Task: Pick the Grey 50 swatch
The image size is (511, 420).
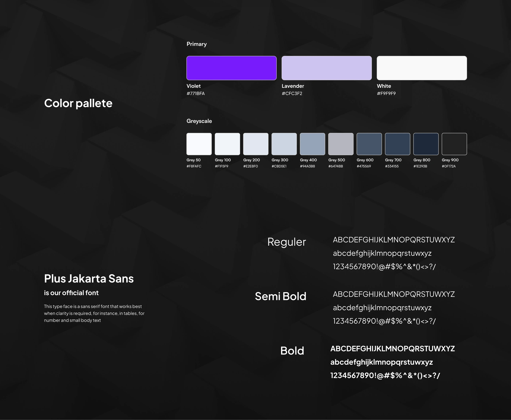Action: pos(199,144)
